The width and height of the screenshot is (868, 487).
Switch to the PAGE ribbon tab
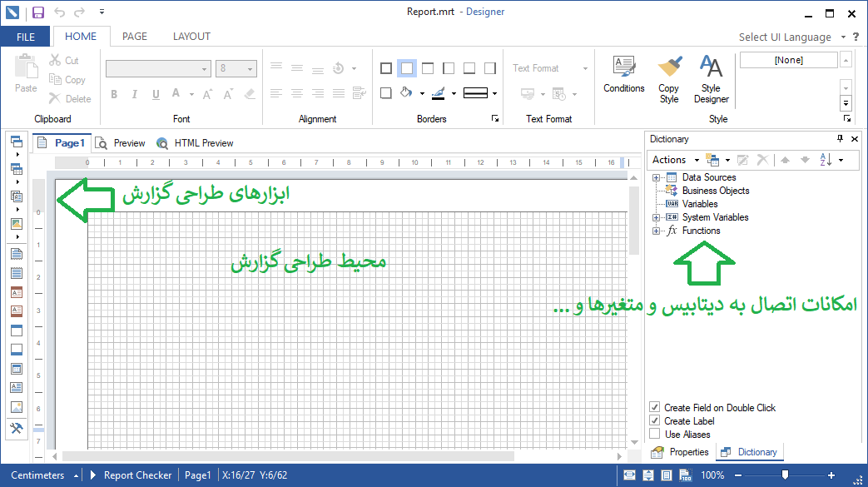(x=135, y=37)
